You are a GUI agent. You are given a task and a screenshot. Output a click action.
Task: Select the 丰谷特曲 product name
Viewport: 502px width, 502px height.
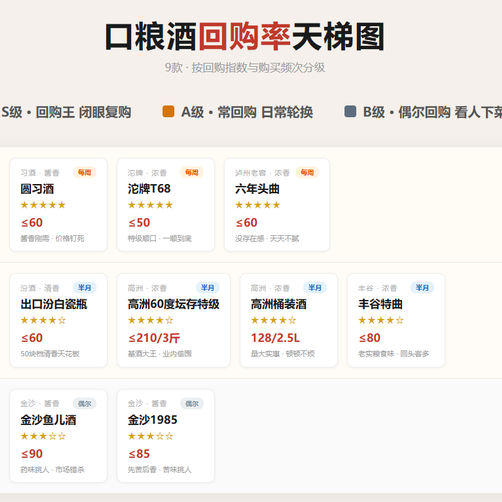[x=380, y=304]
